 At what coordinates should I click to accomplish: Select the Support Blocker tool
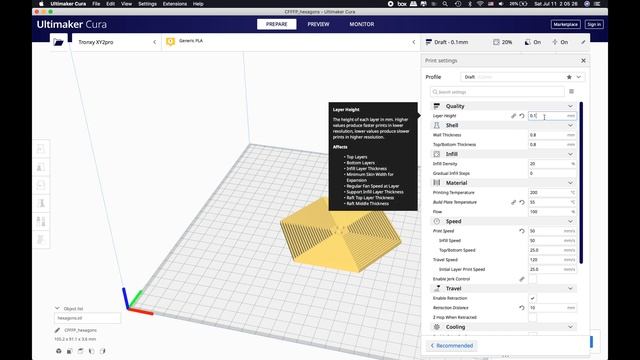(41, 239)
